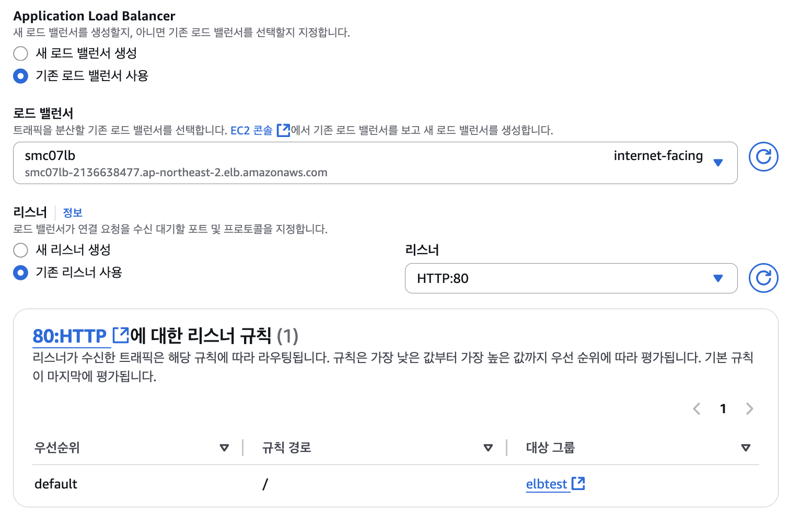Sort rules by 우선순위 column arrow
Image resolution: width=812 pixels, height=523 pixels.
click(224, 448)
